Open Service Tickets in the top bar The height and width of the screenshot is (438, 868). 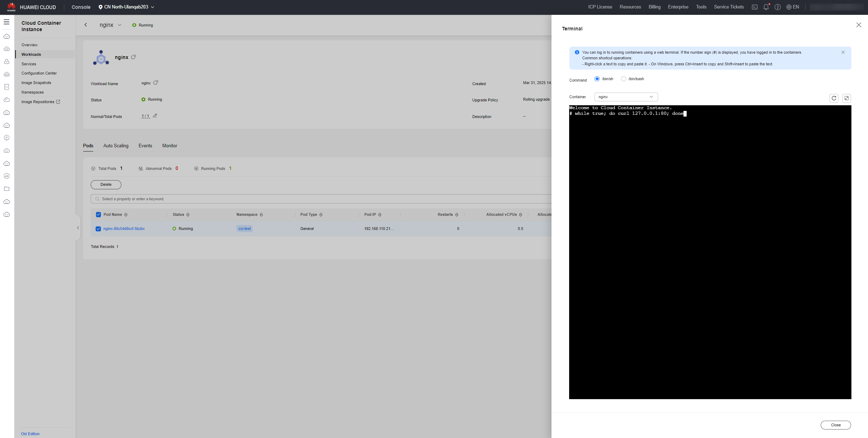(729, 7)
